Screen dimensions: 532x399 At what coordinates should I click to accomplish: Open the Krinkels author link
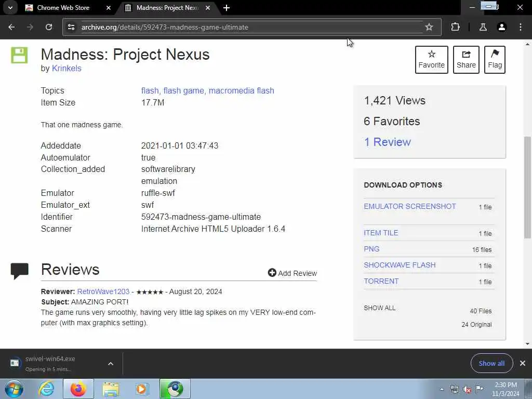[x=66, y=68]
